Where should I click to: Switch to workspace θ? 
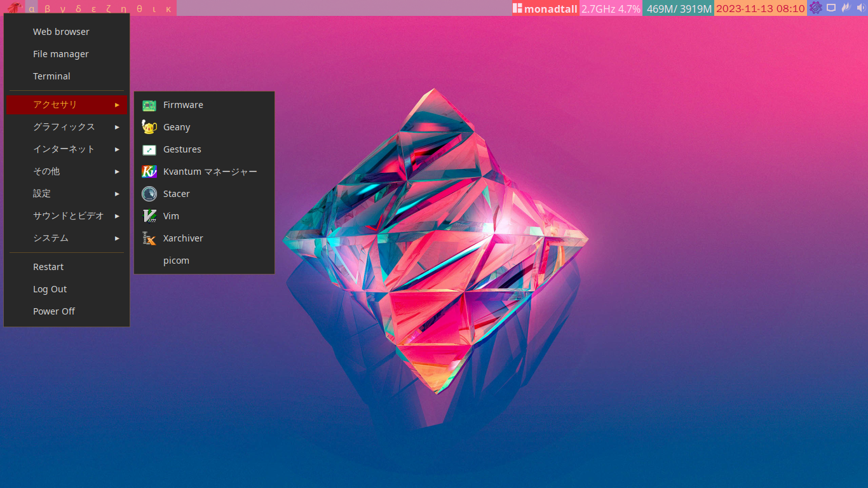pyautogui.click(x=139, y=8)
